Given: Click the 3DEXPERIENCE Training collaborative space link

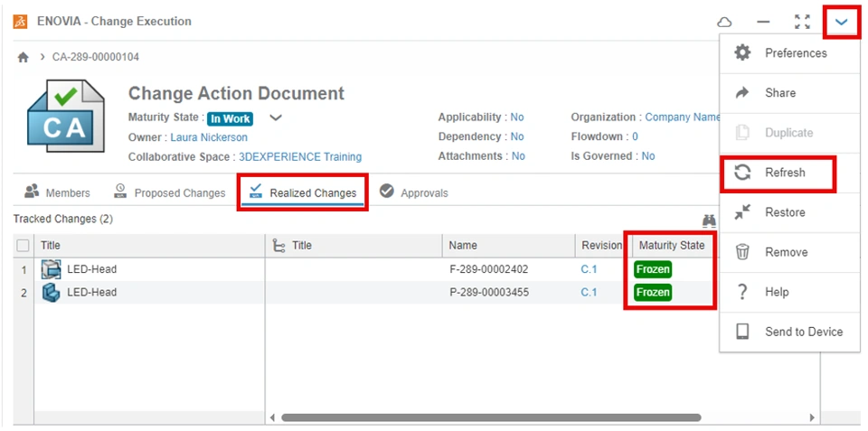Looking at the screenshot, I should (x=299, y=156).
